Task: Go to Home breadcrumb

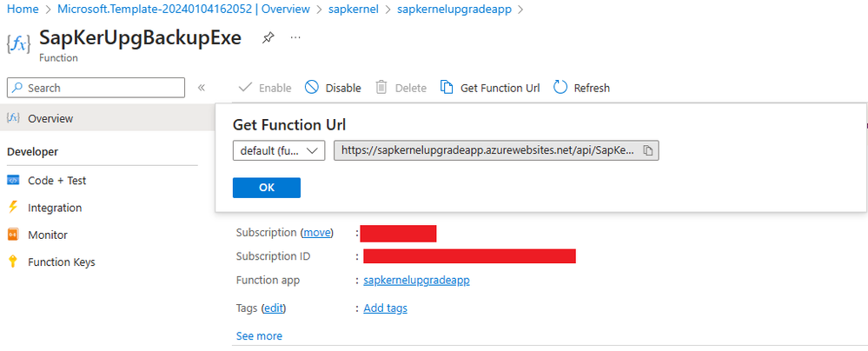Action: [x=23, y=9]
